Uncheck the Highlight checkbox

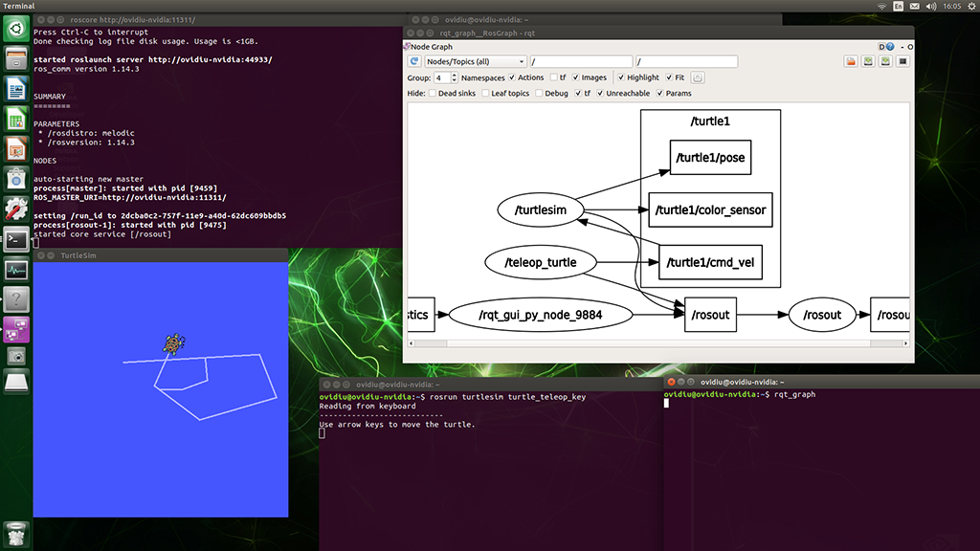click(x=621, y=77)
